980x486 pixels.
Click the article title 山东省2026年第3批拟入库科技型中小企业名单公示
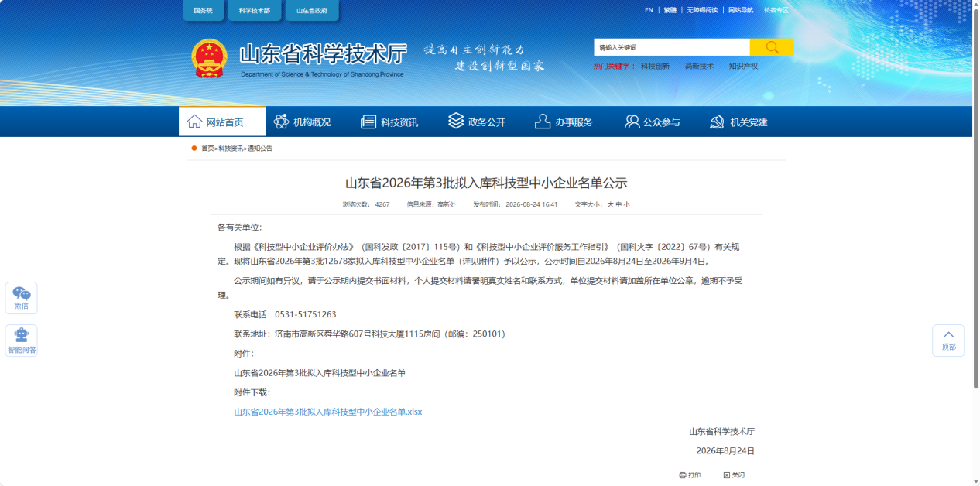click(x=486, y=183)
